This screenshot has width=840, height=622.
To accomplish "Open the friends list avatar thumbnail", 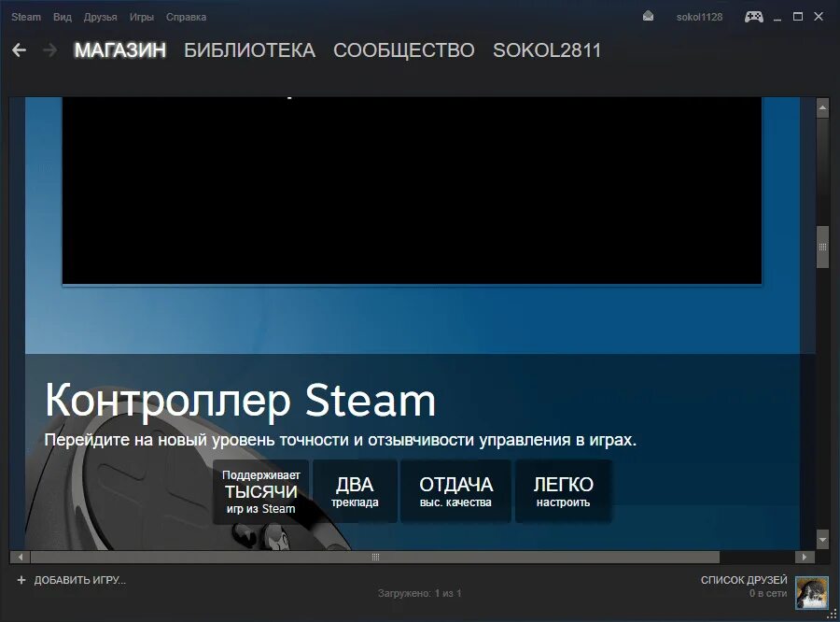I will [812, 592].
